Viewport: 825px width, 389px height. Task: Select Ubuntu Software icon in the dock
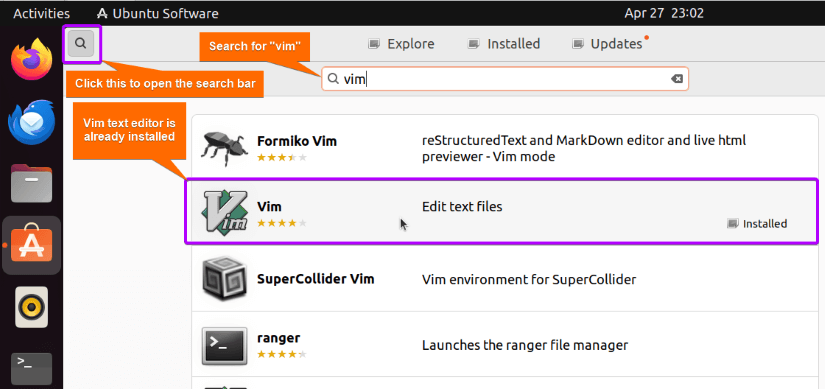[x=32, y=245]
